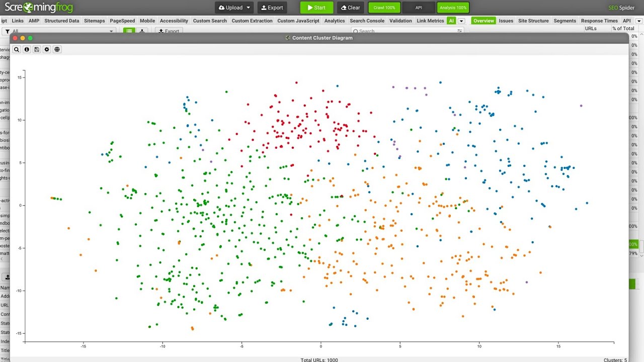
Task: Open diagram settings gear icon
Action: 47,49
